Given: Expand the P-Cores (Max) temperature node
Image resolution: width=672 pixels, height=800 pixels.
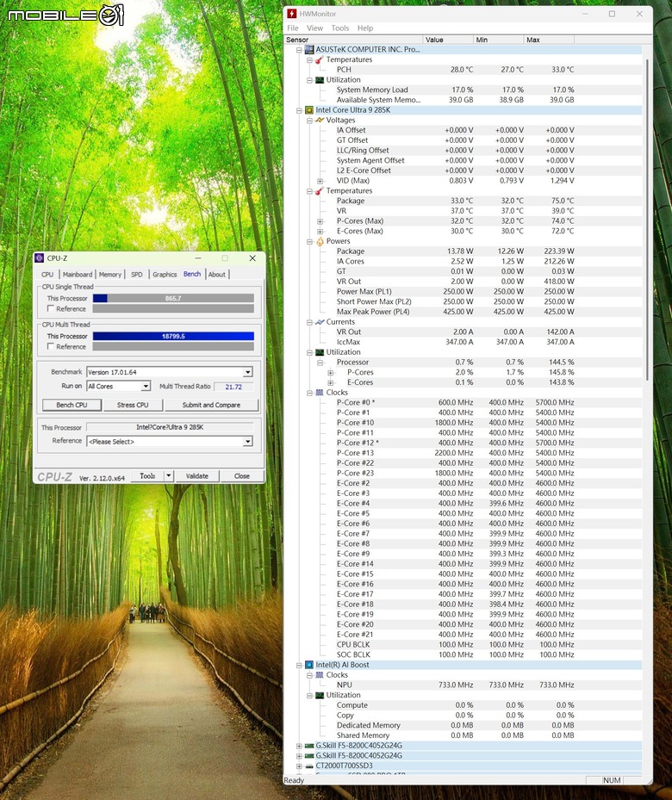Looking at the screenshot, I should 320,221.
